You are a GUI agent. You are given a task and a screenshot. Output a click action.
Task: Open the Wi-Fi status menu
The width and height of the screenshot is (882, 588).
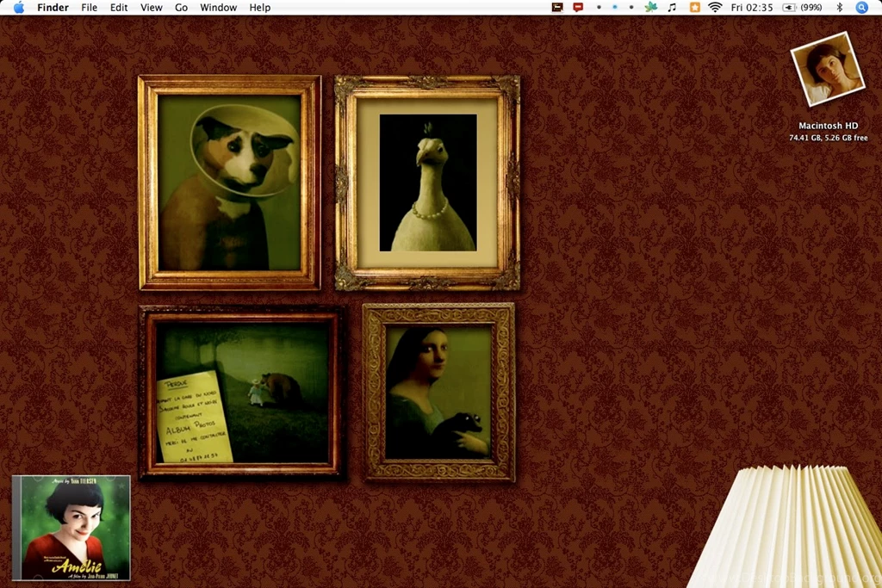coord(715,7)
